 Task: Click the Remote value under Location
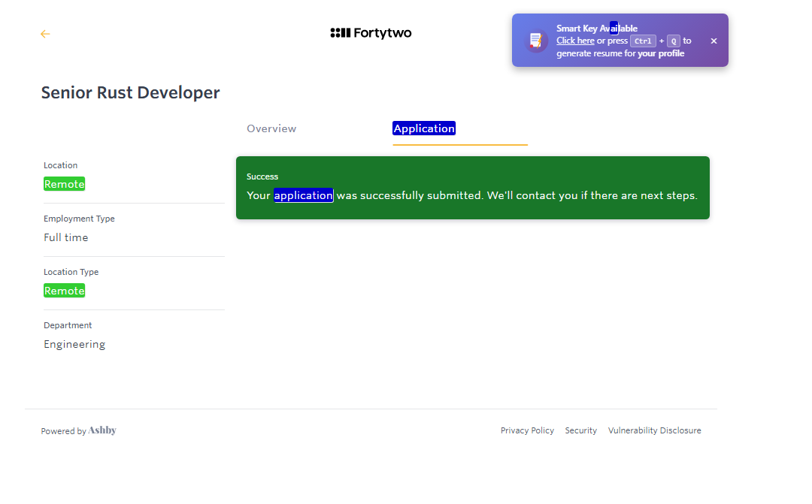[x=64, y=184]
